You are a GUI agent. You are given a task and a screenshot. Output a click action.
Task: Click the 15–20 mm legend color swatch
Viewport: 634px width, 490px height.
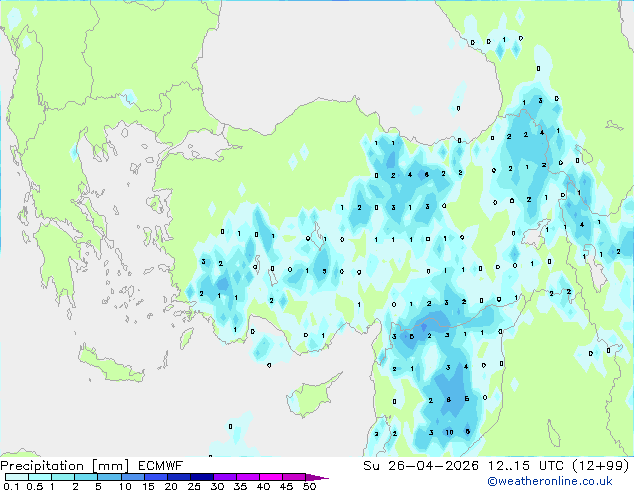click(x=155, y=477)
